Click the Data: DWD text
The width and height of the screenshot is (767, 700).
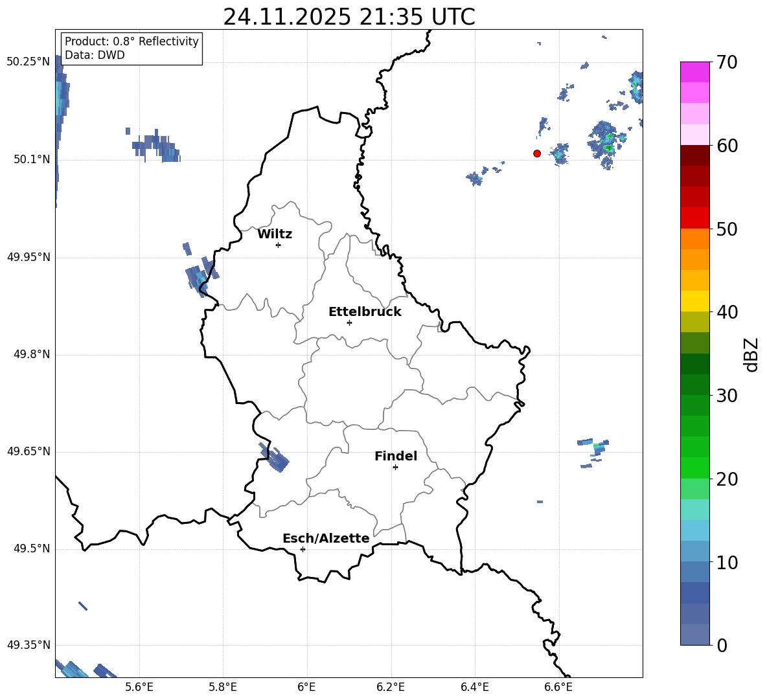coord(95,55)
